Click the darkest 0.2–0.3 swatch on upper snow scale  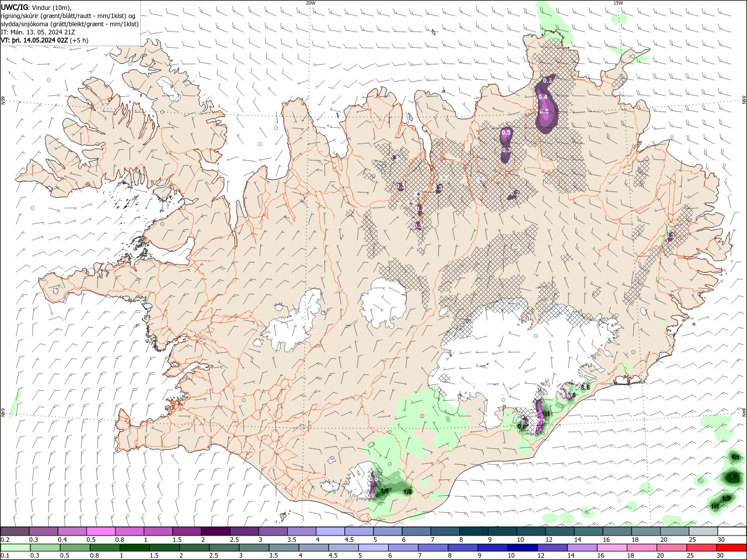click(x=15, y=531)
